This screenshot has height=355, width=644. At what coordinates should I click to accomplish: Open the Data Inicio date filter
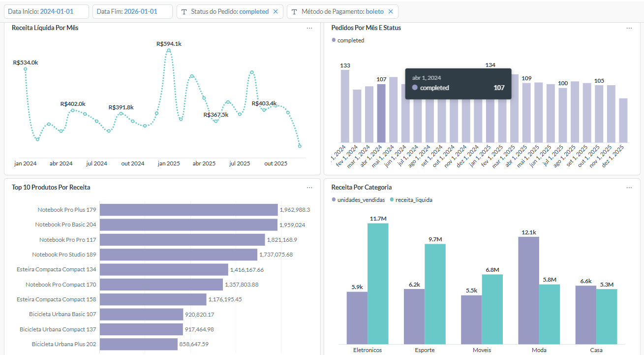click(x=47, y=11)
